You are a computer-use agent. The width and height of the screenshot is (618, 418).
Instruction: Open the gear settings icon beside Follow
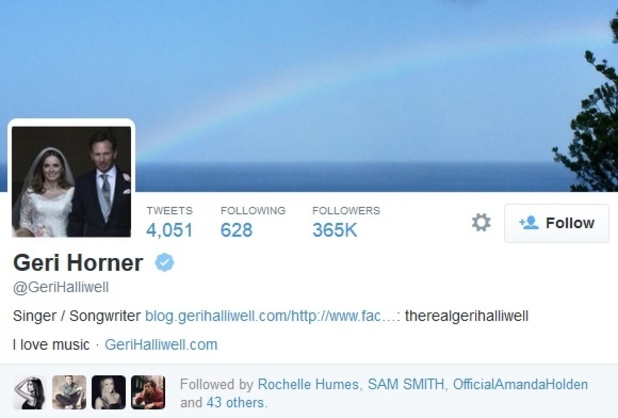tap(481, 223)
